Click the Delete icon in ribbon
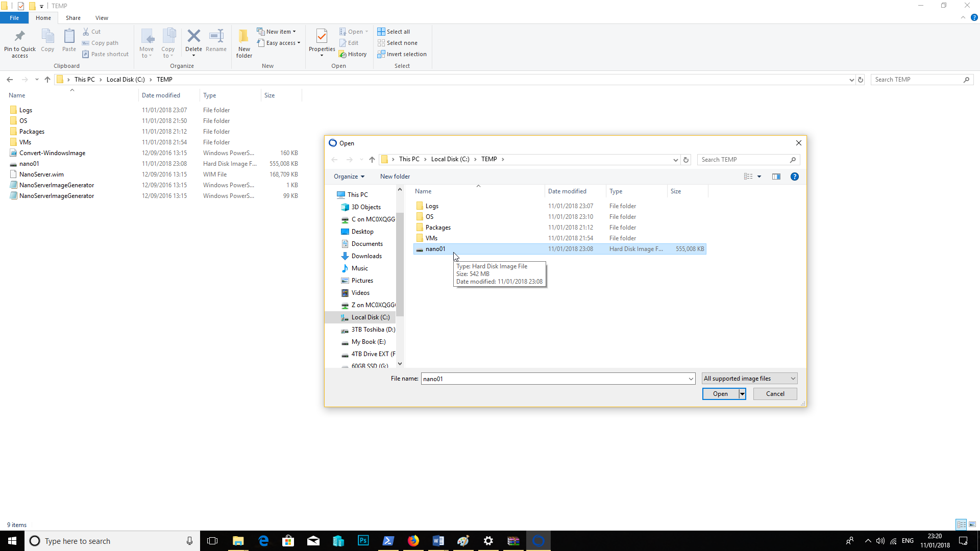Viewport: 980px width, 551px height. (193, 37)
